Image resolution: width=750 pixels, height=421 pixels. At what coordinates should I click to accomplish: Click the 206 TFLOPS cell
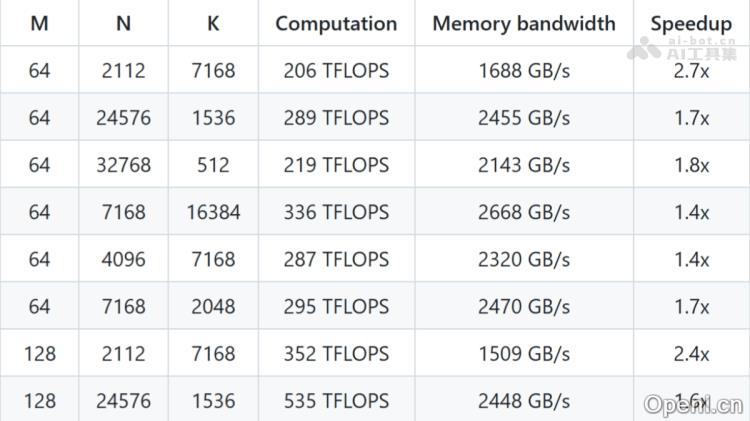click(x=336, y=71)
